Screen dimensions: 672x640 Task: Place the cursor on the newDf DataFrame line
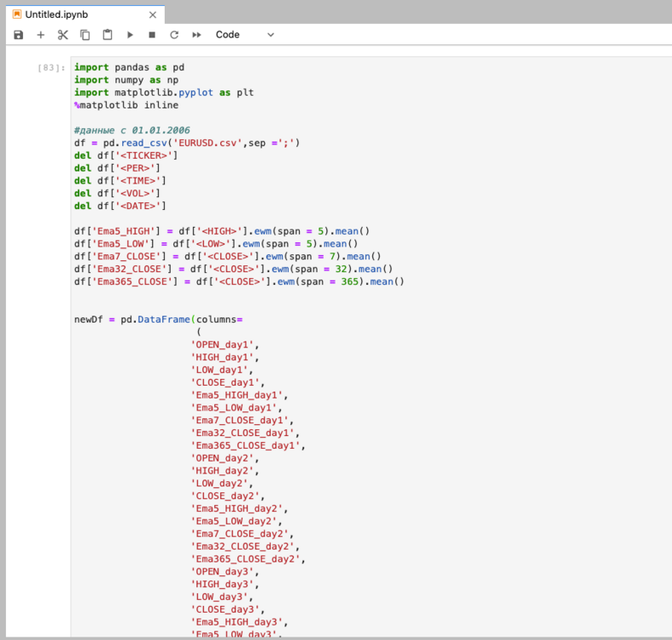[x=158, y=319]
